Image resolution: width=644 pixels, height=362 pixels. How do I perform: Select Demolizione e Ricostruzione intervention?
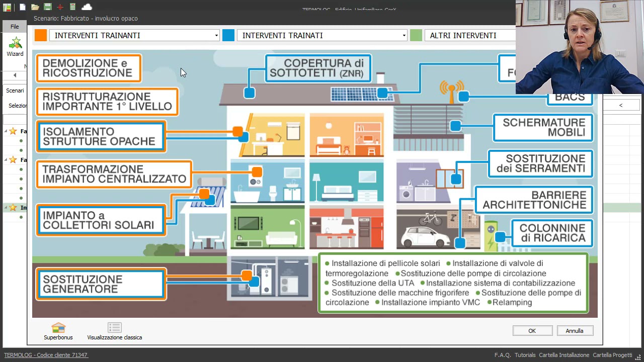tap(89, 68)
